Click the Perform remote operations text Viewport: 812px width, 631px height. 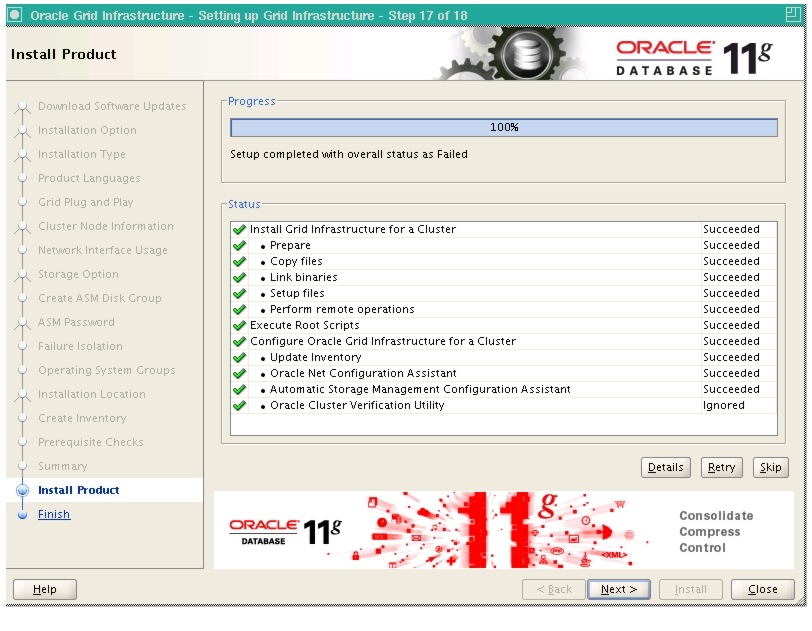(342, 309)
